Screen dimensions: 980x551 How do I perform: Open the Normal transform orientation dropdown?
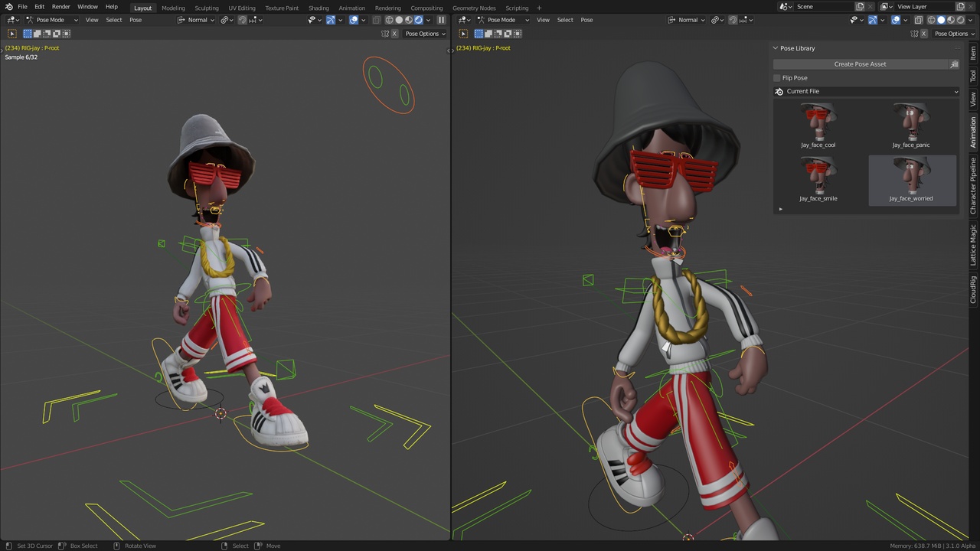pyautogui.click(x=199, y=20)
